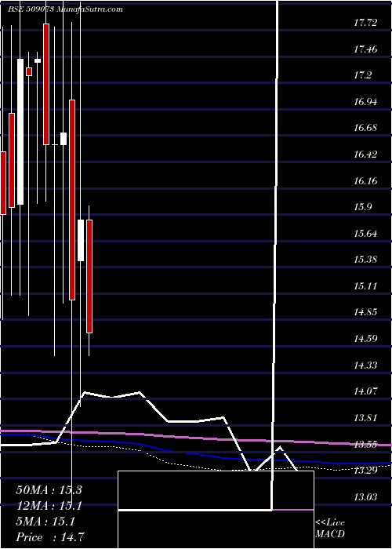Click the 15.38 price axis label
Image resolution: width=392 pixels, height=549 pixels.
pos(365,260)
